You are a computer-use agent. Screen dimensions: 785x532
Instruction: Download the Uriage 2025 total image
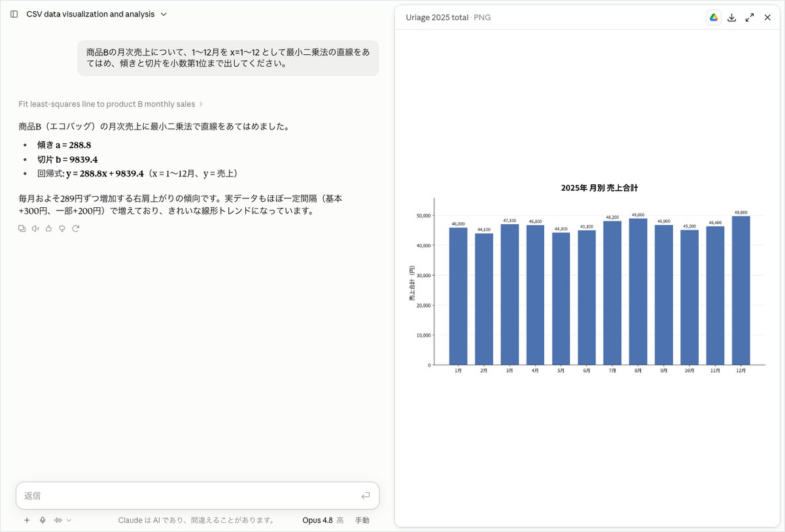(732, 18)
